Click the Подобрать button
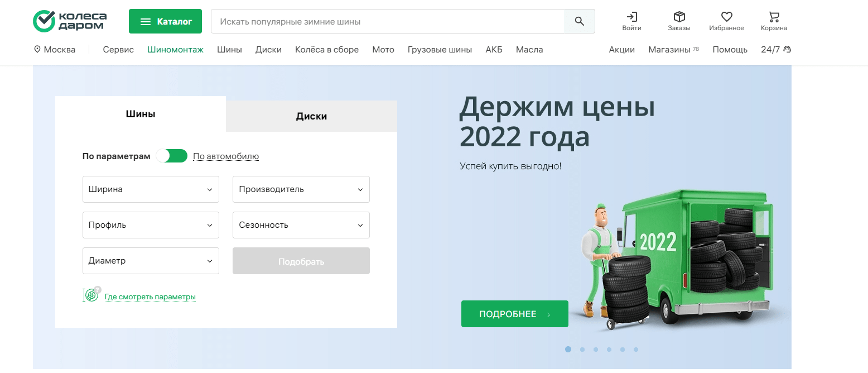 301,261
